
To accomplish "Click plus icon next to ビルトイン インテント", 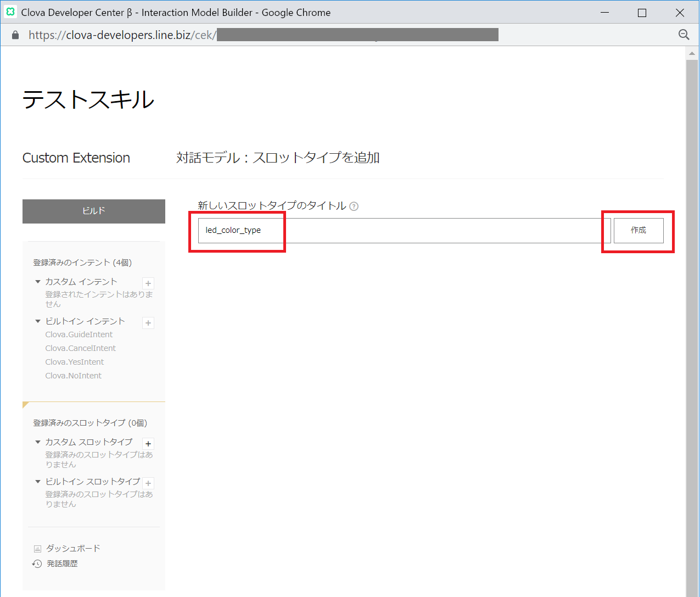I will tap(148, 323).
